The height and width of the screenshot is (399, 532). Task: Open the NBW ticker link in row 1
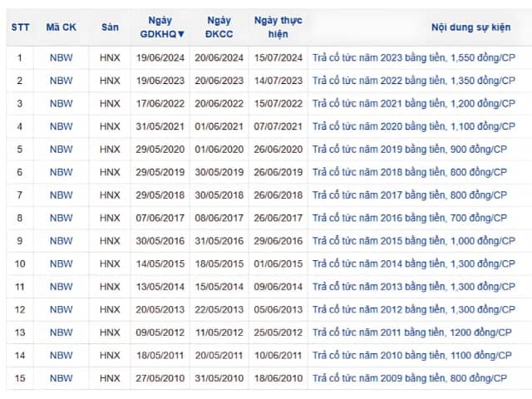(x=61, y=57)
